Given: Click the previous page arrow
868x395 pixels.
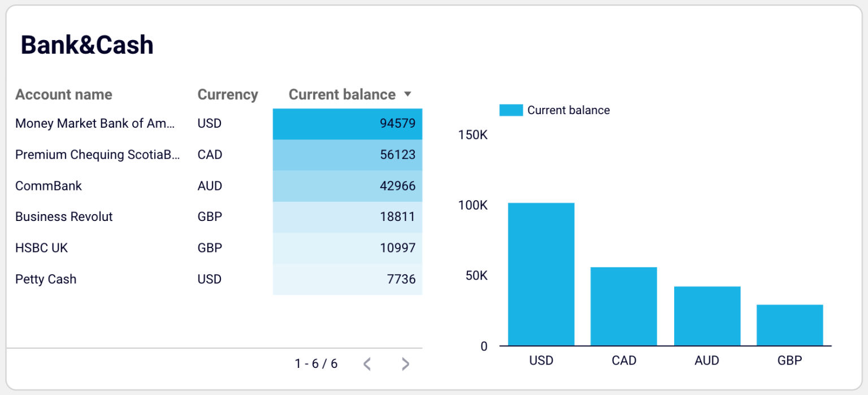Looking at the screenshot, I should pyautogui.click(x=367, y=364).
